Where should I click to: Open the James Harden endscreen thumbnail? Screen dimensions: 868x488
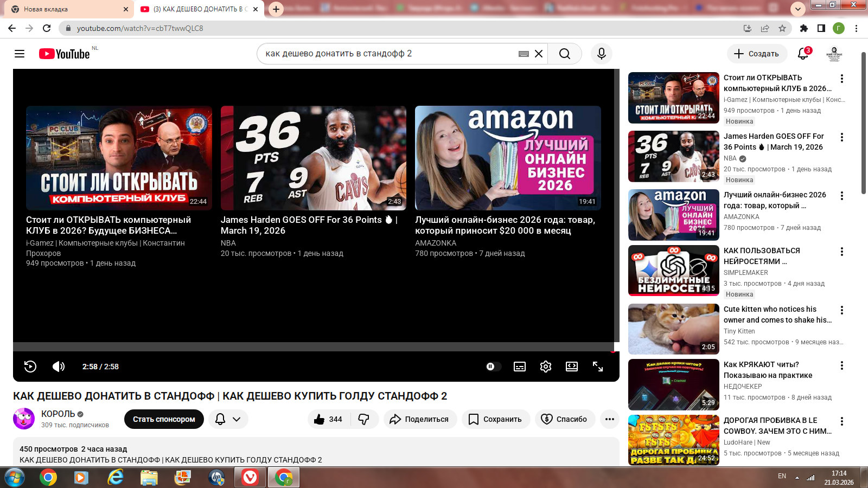point(314,158)
